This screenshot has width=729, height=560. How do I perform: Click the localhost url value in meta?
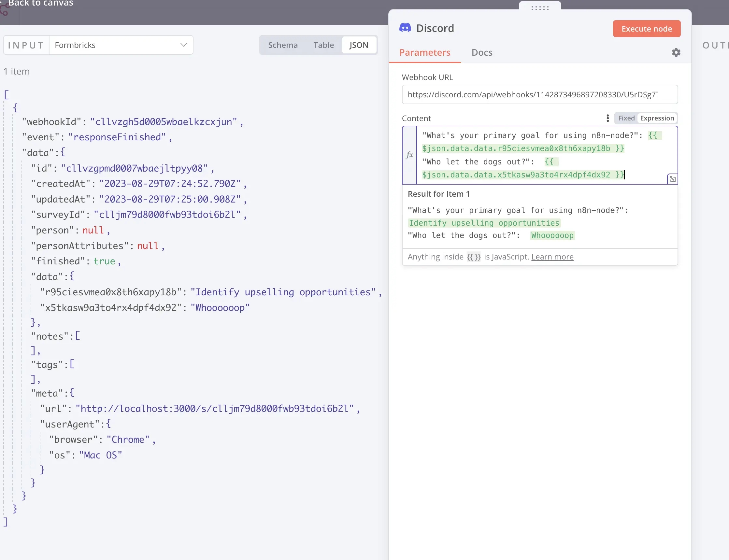(214, 409)
